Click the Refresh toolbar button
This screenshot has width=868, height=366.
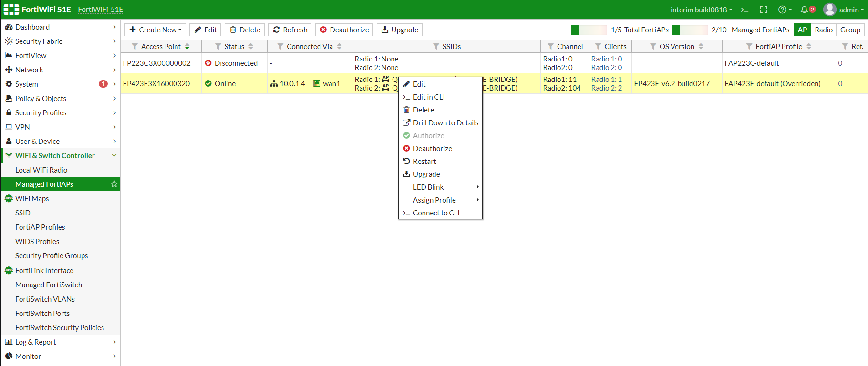click(x=290, y=30)
